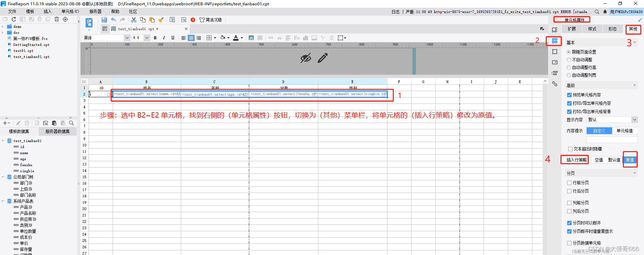Click the Save template icon

pyautogui.click(x=104, y=20)
